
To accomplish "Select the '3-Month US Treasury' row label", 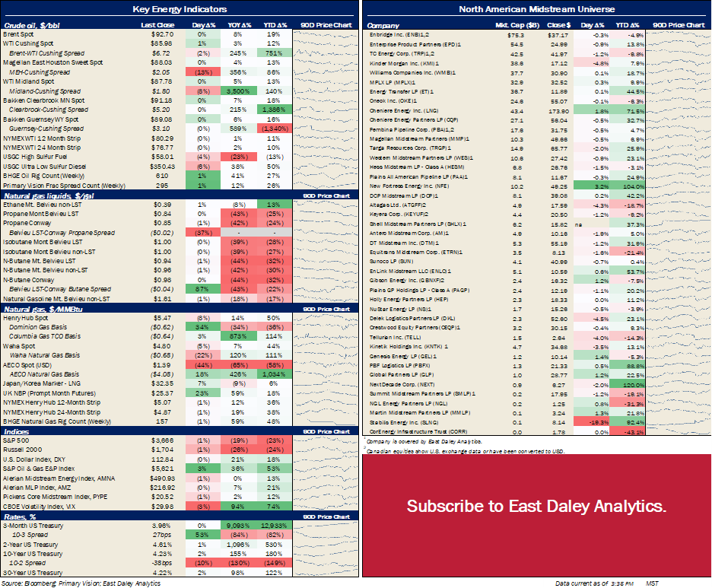I will click(x=33, y=526).
